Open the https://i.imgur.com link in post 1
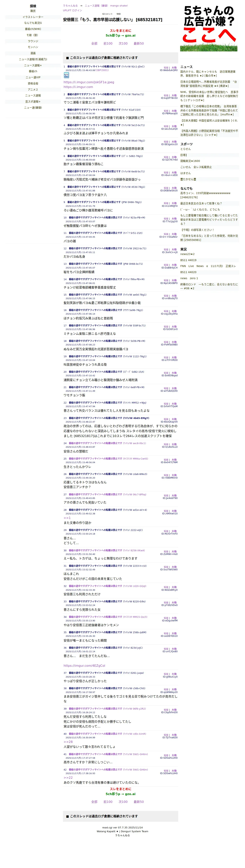Viewport: 245px width, 868px height. (78, 87)
